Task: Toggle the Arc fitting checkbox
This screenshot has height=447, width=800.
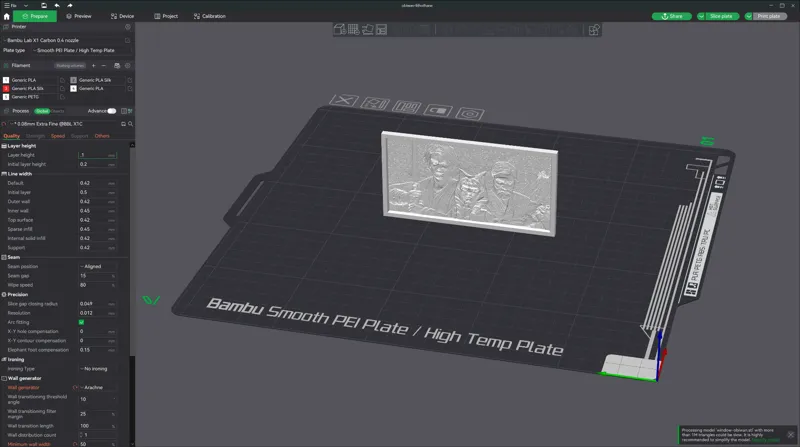Action: [x=81, y=322]
